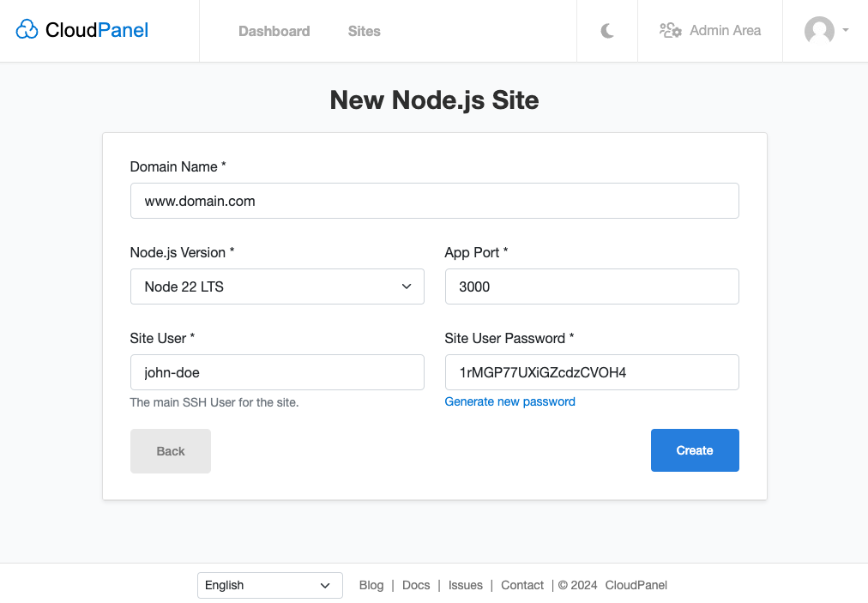Click inside the Domain Name field
This screenshot has height=603, width=868.
point(434,201)
